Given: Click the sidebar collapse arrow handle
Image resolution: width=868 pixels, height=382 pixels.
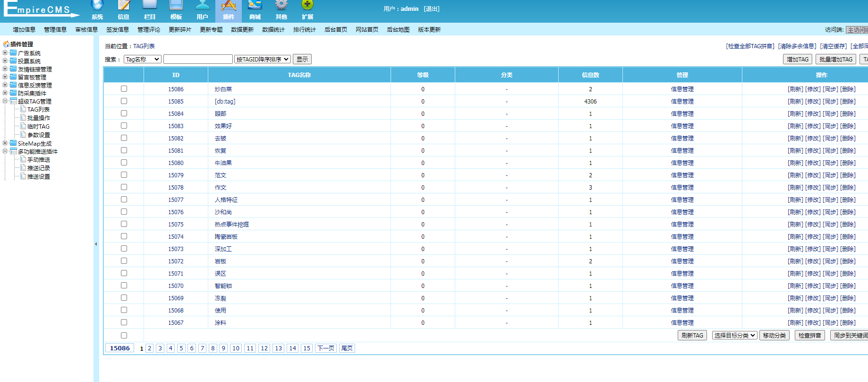Looking at the screenshot, I should (96, 244).
